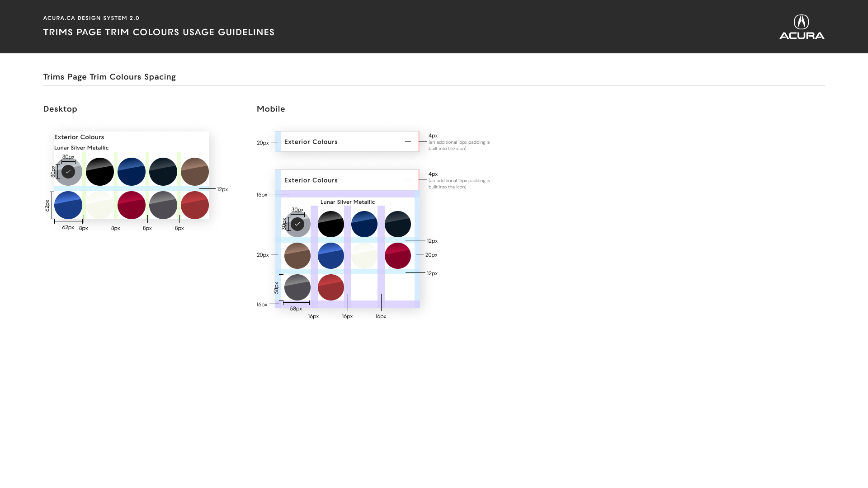Click 'Exterior Colours' title in Desktop panel
868x488 pixels.
pyautogui.click(x=79, y=137)
